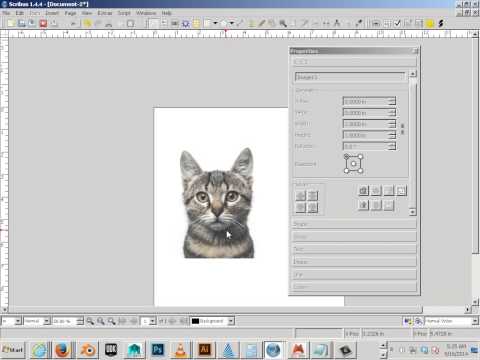Open the Edit menu
This screenshot has height=360, width=480.
20,13
